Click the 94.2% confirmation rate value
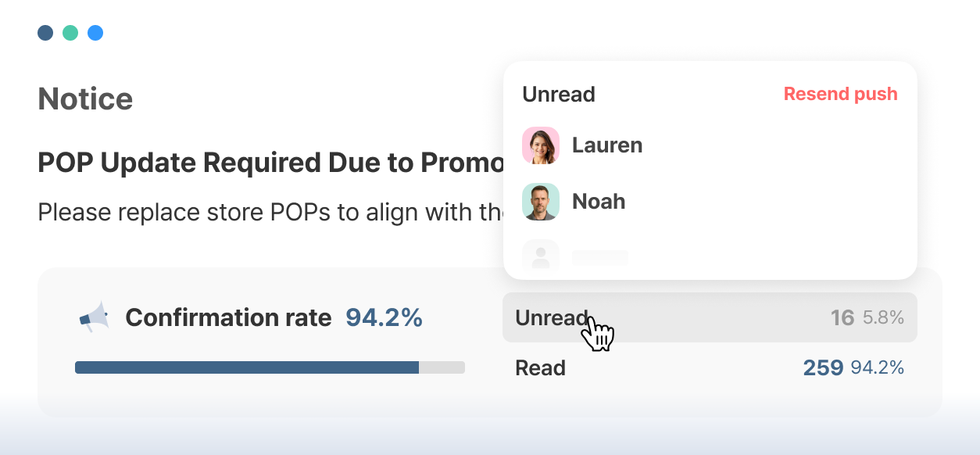980x455 pixels. (384, 317)
